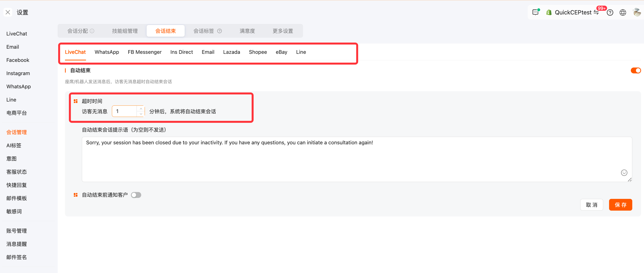Click the 保存 save button
Screen dimensions: 644x273
pyautogui.click(x=621, y=205)
